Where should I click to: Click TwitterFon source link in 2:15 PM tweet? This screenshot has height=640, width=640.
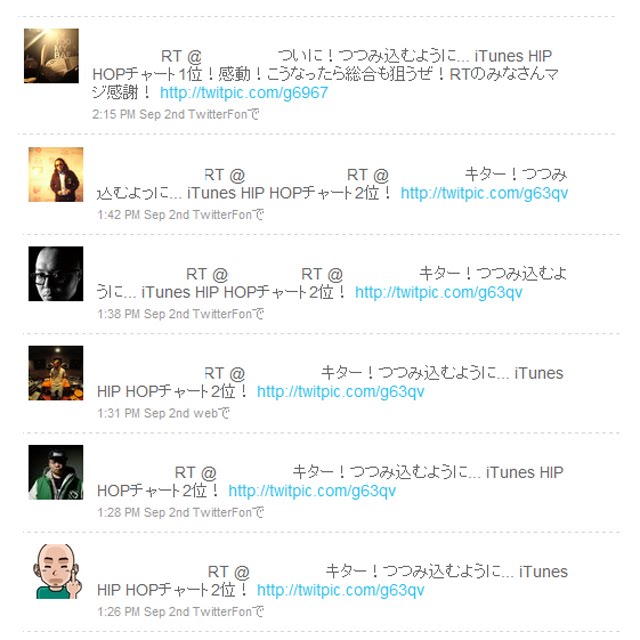pos(217,114)
